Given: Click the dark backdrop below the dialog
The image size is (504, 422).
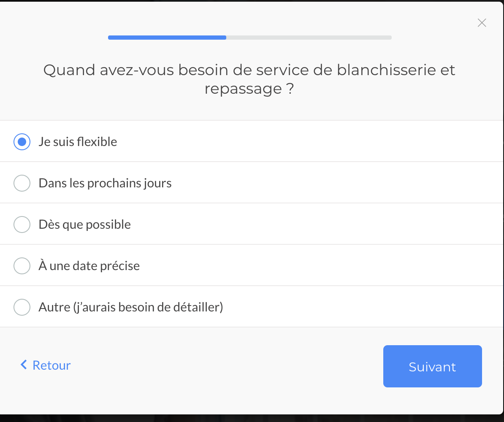Looking at the screenshot, I should [x=252, y=419].
